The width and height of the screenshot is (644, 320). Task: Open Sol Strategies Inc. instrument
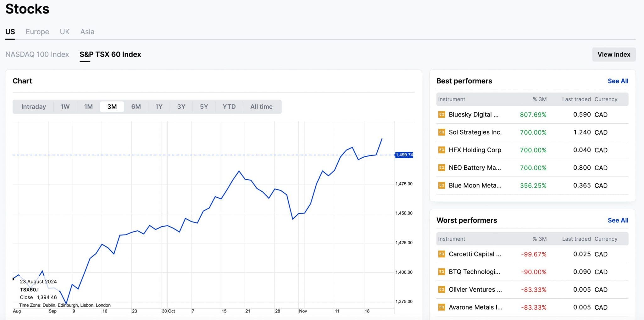pyautogui.click(x=532, y=132)
